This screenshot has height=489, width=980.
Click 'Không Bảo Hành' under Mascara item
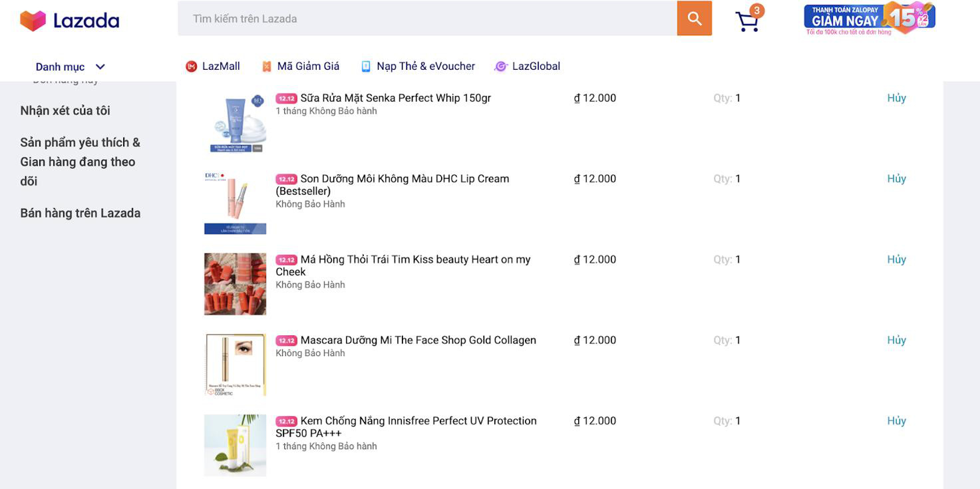(x=311, y=353)
